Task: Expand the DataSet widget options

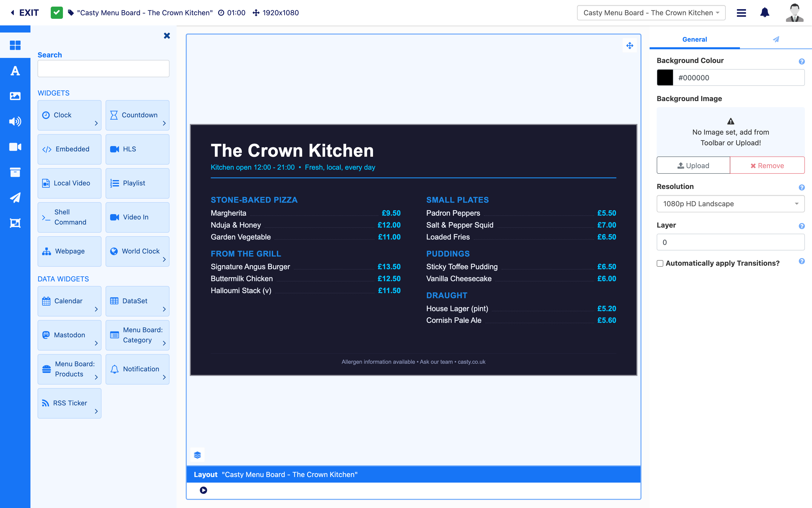Action: click(x=164, y=309)
